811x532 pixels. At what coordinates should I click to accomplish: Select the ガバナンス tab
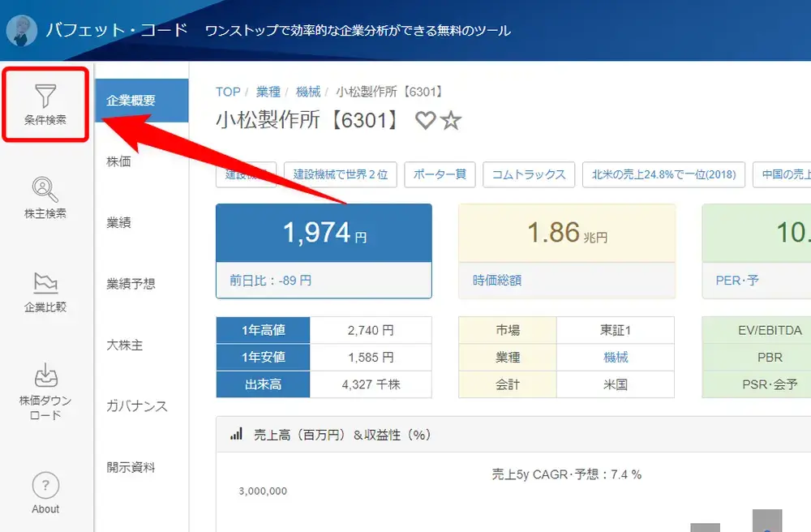(137, 405)
